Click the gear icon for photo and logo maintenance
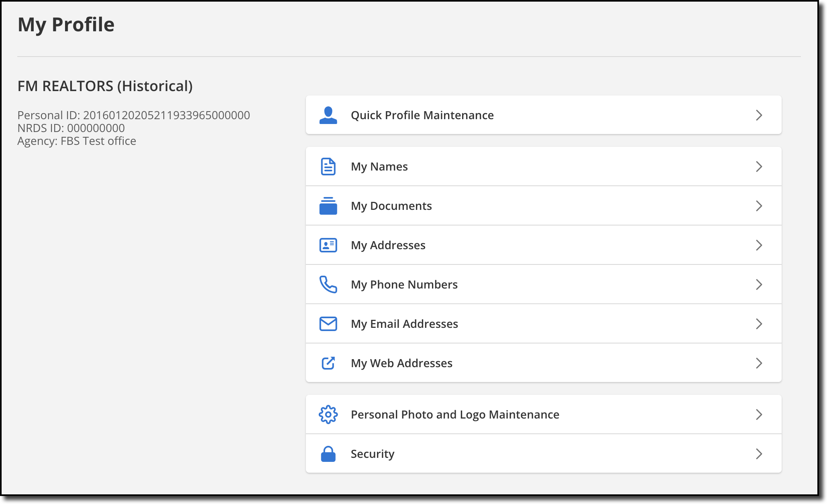 coord(328,415)
